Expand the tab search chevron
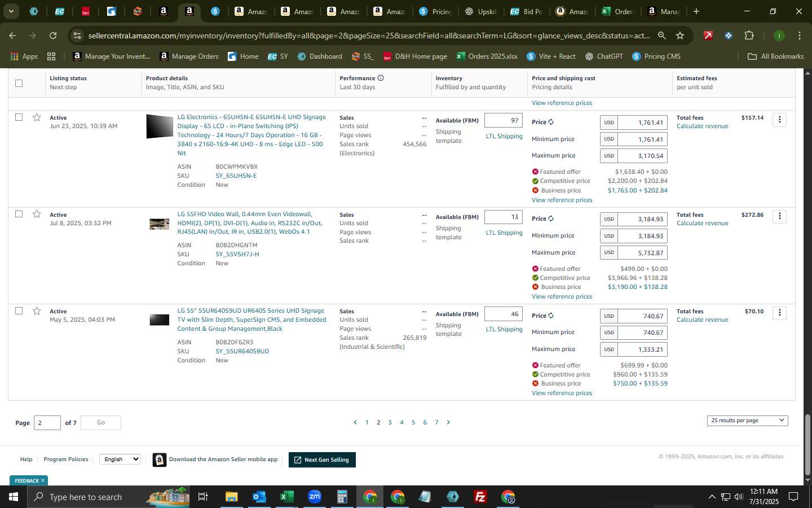Image resolution: width=812 pixels, height=508 pixels. (11, 11)
